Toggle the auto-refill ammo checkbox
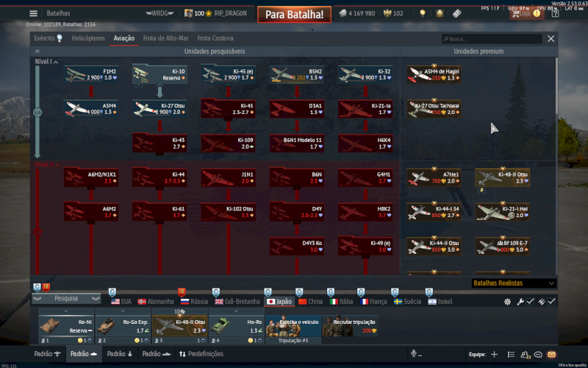This screenshot has height=368, width=588. click(551, 302)
